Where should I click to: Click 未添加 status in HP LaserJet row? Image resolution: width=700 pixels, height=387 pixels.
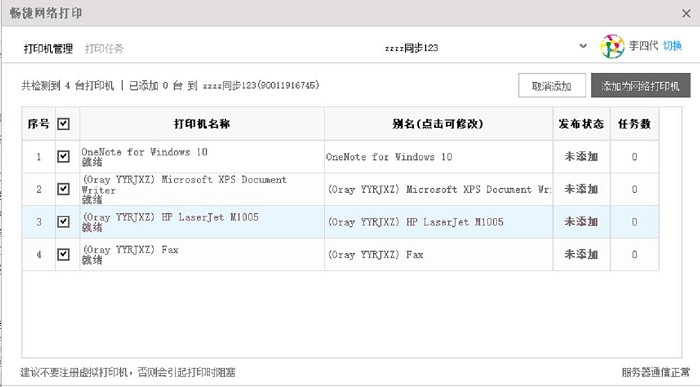point(581,222)
